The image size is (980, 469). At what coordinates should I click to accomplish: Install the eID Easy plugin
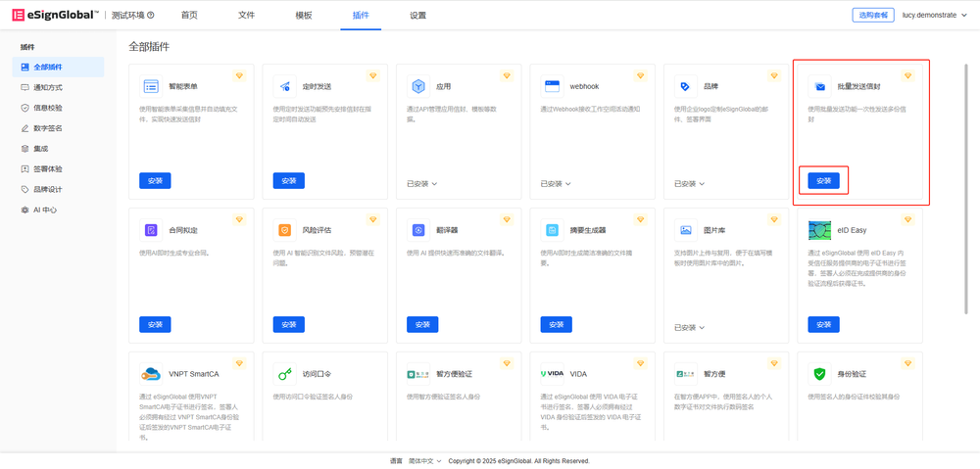(824, 324)
